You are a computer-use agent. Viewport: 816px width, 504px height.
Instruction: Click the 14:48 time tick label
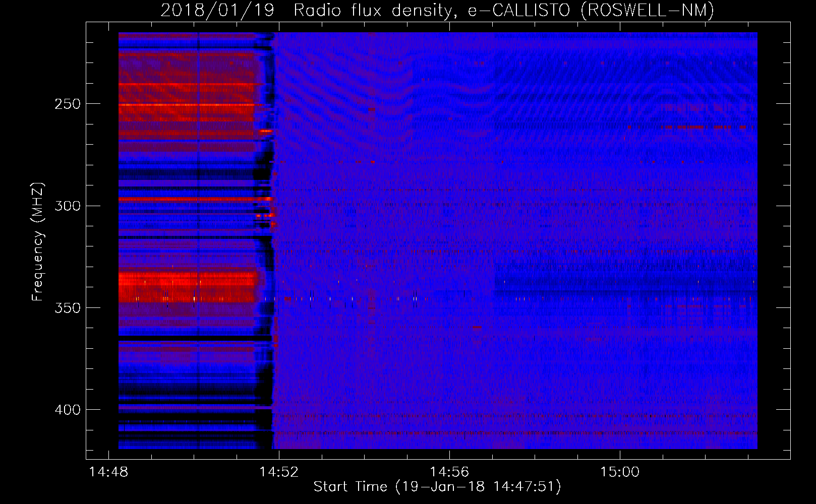[x=108, y=472]
